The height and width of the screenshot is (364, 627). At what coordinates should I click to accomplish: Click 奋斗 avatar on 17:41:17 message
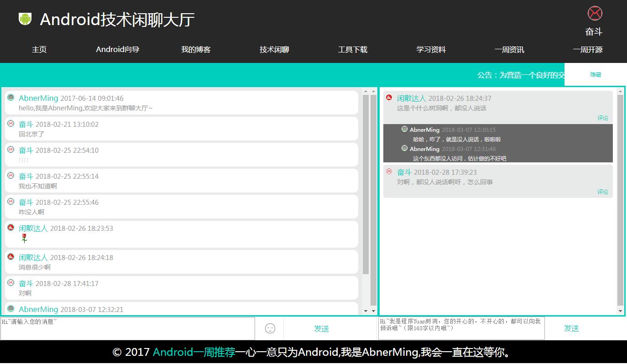click(11, 283)
